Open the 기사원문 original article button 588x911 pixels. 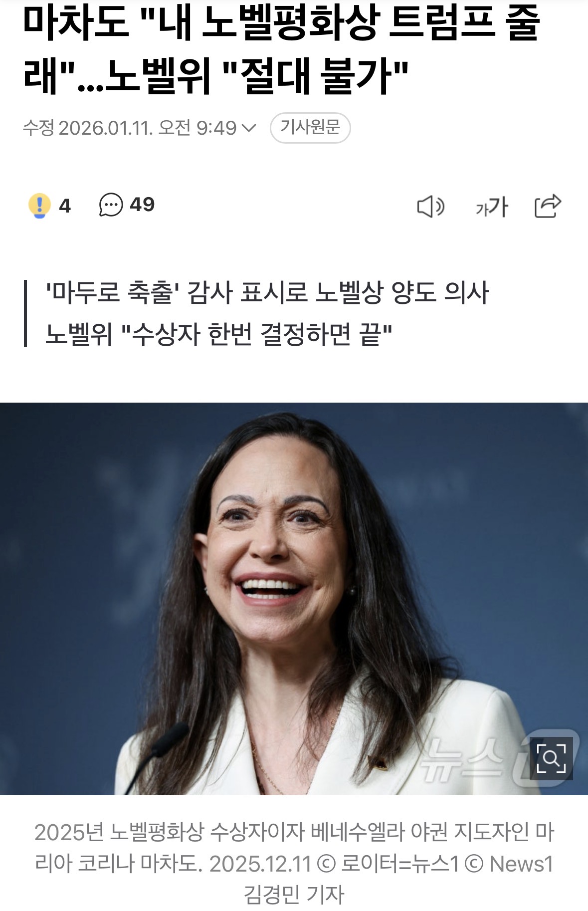310,128
